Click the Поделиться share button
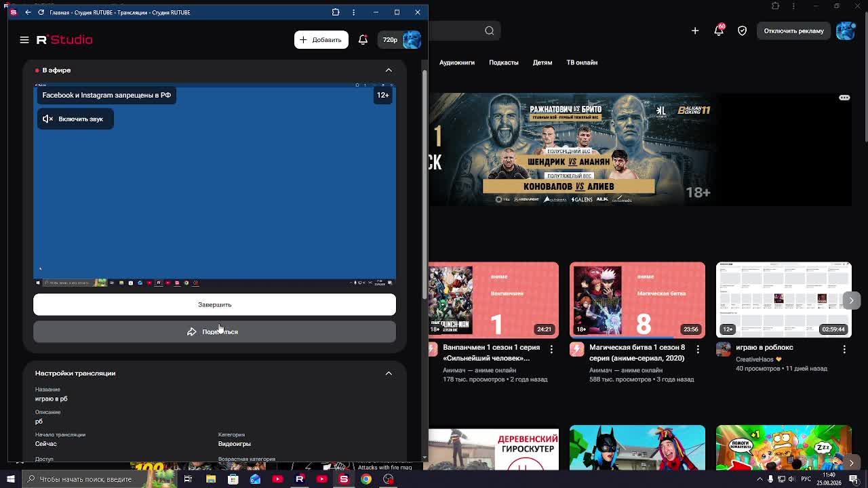 [x=214, y=332]
